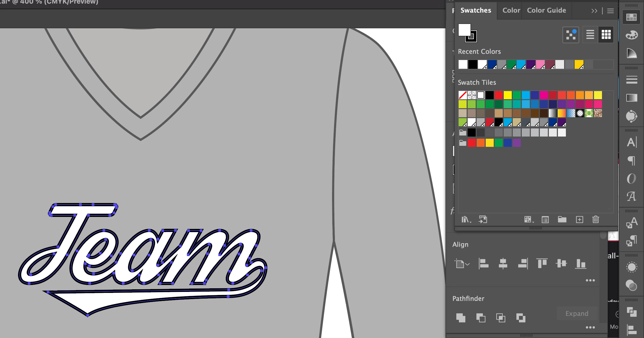Click the New Swatch plus icon
Image resolution: width=644 pixels, height=338 pixels.
(x=580, y=219)
